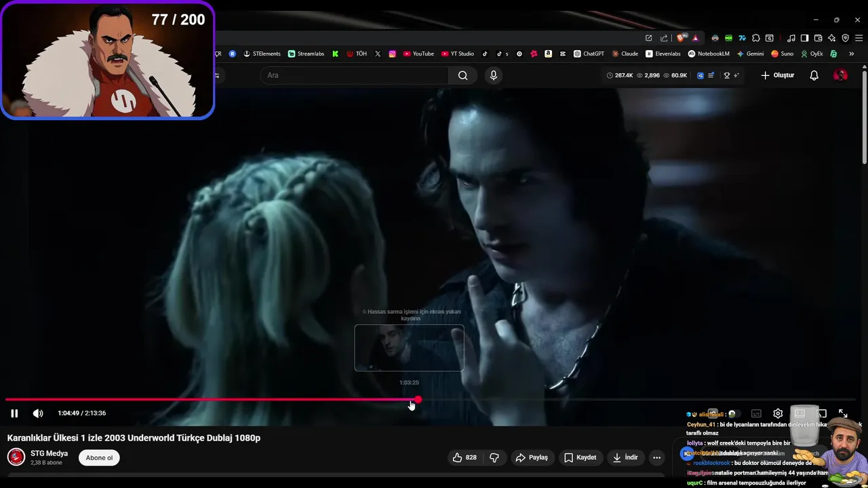The height and width of the screenshot is (488, 868).
Task: Open the Claude bookmark
Action: [625, 54]
